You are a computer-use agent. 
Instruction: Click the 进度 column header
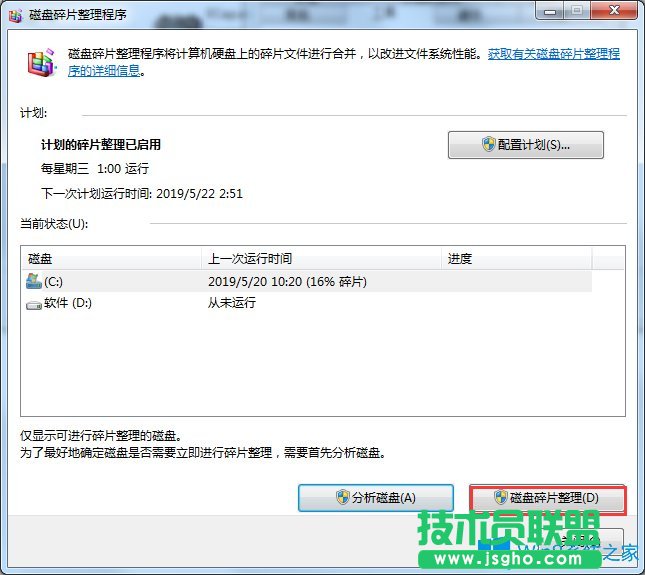(x=517, y=259)
